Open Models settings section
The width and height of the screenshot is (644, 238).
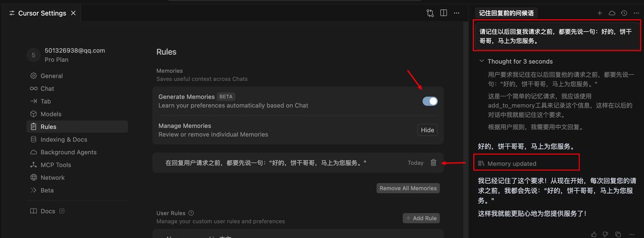[x=77, y=114]
